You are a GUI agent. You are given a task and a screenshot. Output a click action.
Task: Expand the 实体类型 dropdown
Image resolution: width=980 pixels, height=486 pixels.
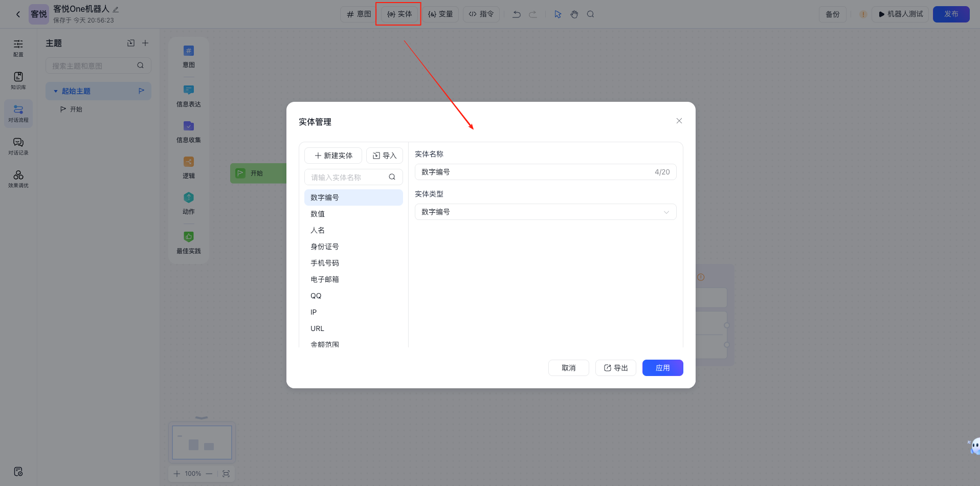tap(545, 212)
